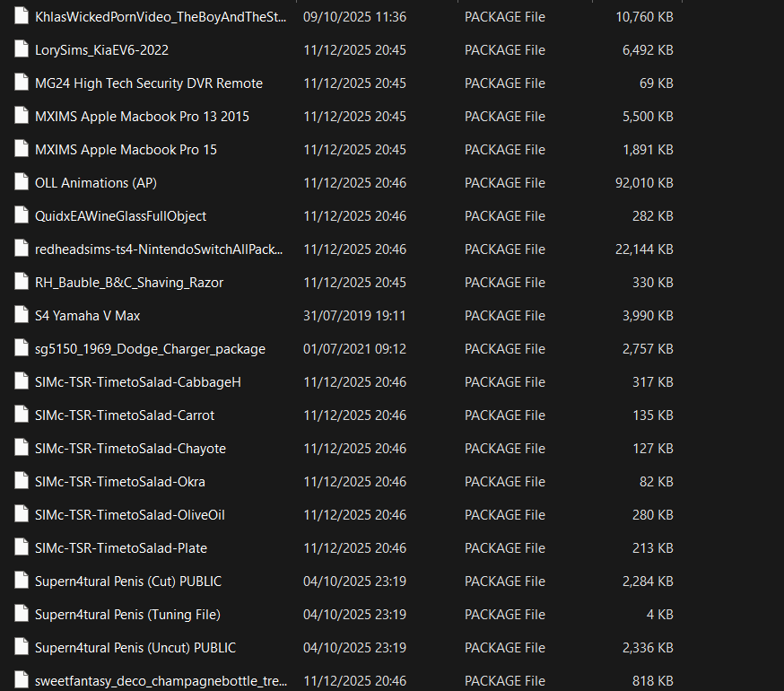Click the file icon for SIMc-TSR-TimetoSalad-Chayote
Viewport: 784px width, 691px height.
22,448
